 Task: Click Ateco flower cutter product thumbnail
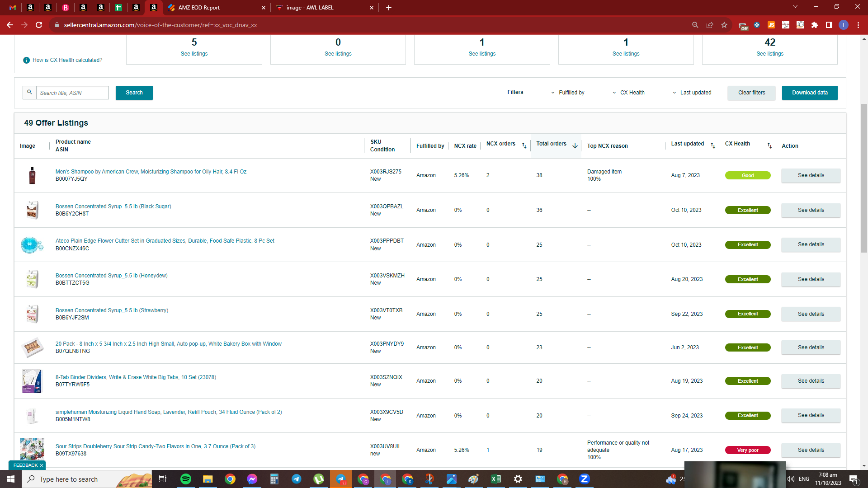[x=32, y=245]
